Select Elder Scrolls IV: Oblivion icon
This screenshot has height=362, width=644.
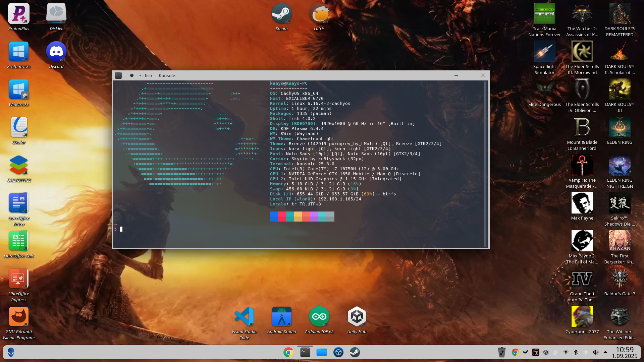point(582,90)
